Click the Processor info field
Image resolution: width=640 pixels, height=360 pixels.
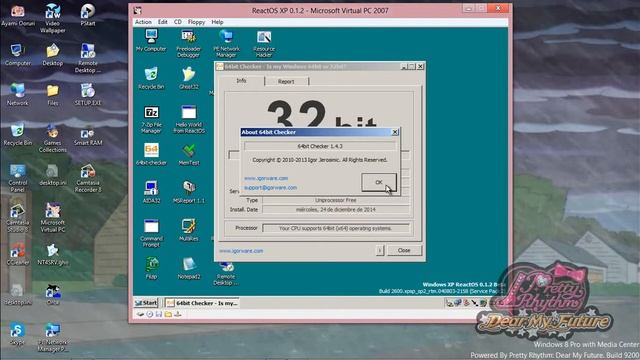(336, 228)
